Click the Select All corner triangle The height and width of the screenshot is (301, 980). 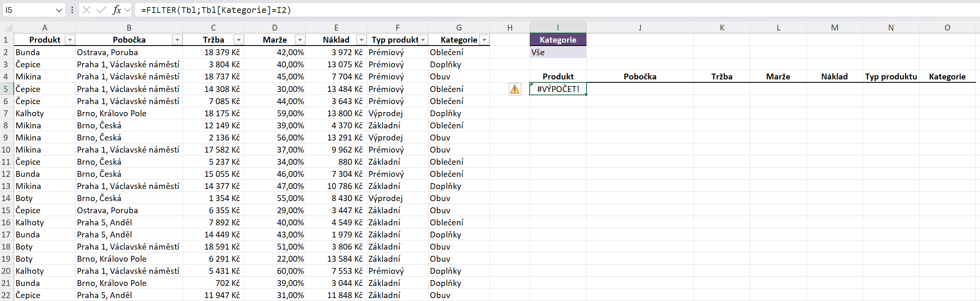coord(8,28)
